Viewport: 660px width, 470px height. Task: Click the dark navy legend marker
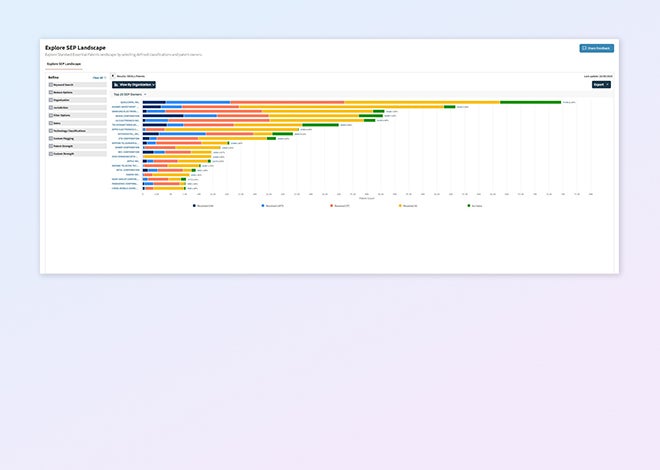click(194, 205)
